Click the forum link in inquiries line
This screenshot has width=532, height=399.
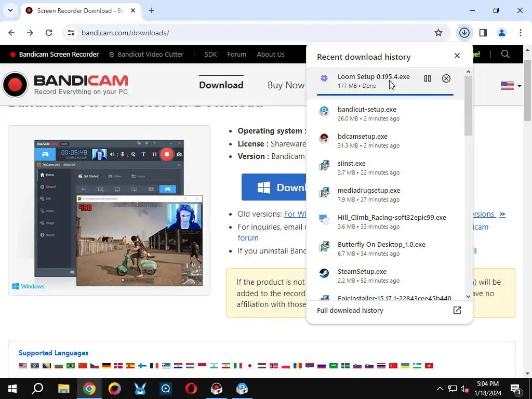[248, 238]
